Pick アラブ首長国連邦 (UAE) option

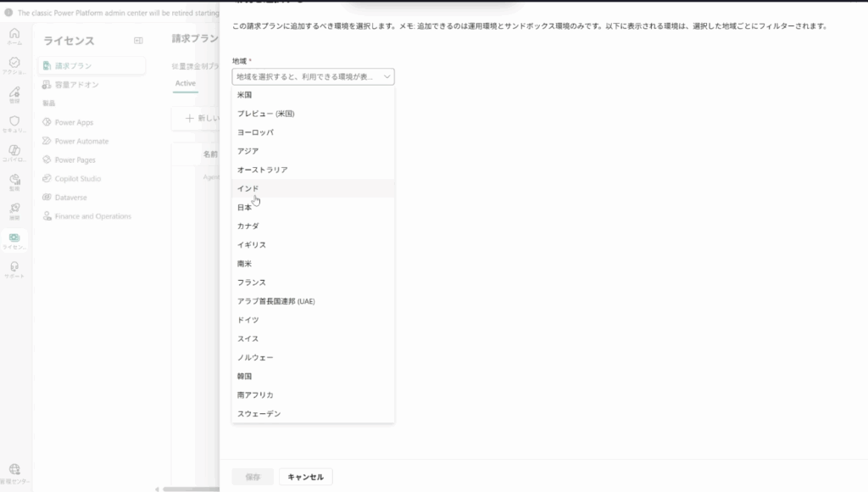276,301
